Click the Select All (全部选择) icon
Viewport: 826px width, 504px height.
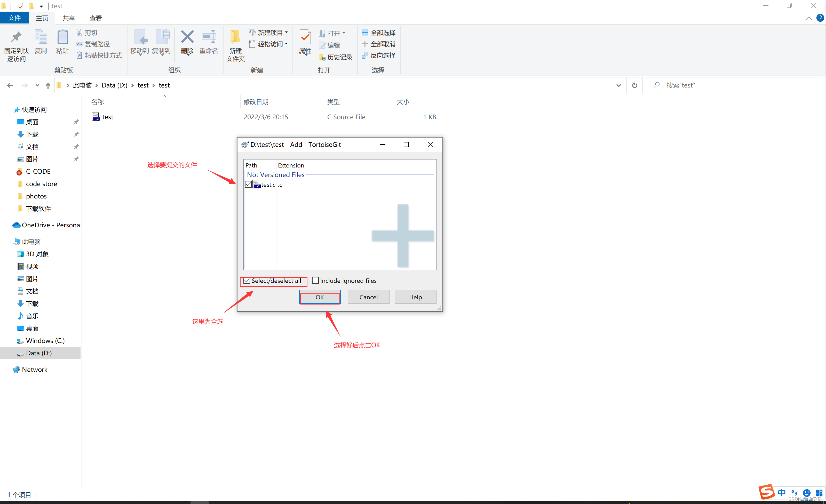pyautogui.click(x=365, y=33)
